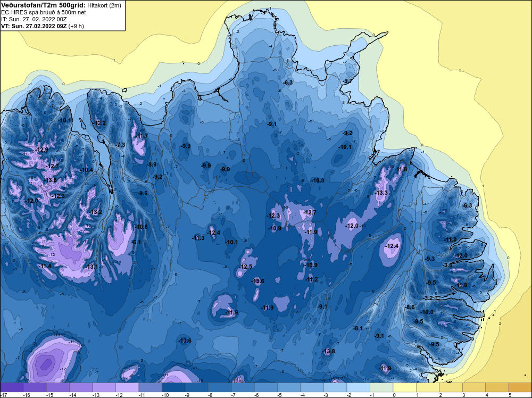Click the eastern fjord value -3.6
Image resolution: width=532 pixels, height=398 pixels.
[x=447, y=265]
